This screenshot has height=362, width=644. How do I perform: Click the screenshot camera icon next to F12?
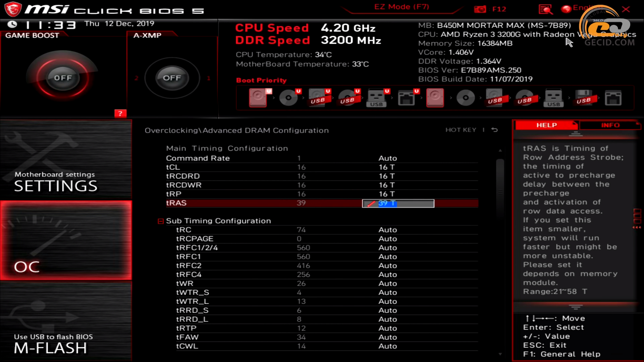[x=480, y=9]
